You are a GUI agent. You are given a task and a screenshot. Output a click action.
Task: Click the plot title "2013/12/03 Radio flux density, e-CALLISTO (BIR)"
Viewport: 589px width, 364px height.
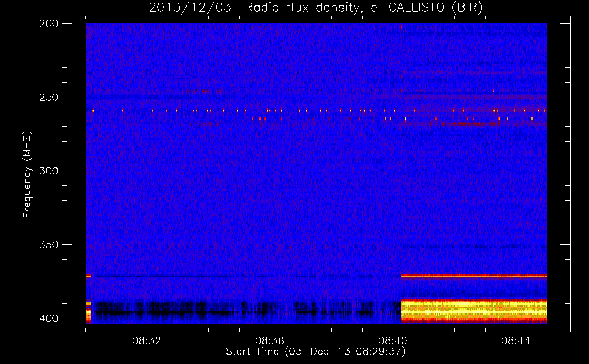(316, 7)
